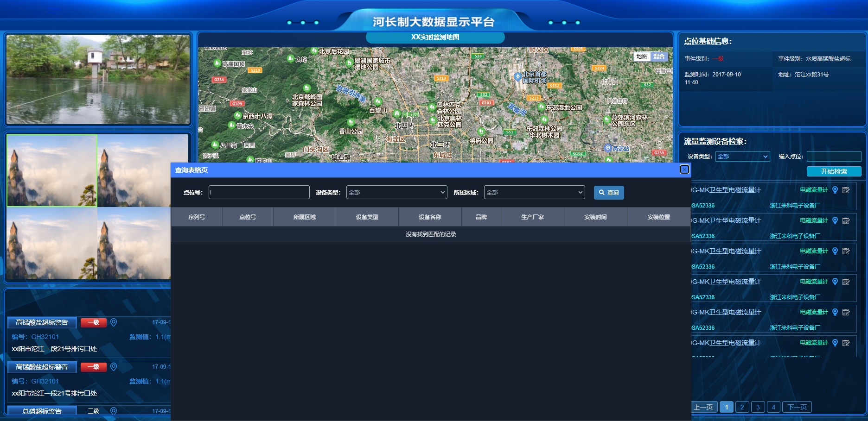Click the 香山公园 park marker
This screenshot has width=868, height=421.
(351, 122)
